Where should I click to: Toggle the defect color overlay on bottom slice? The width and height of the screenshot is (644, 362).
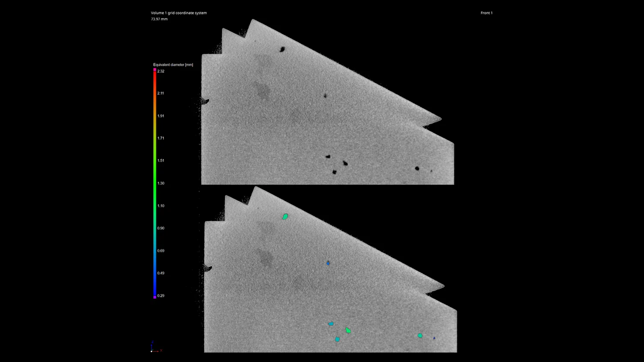point(348,330)
